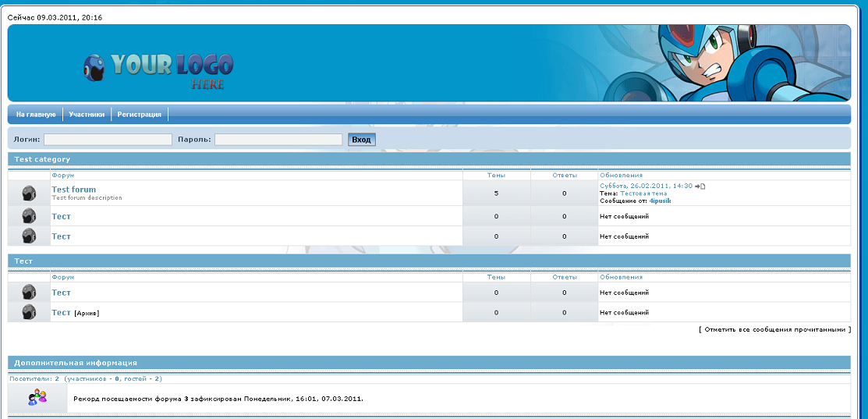Open the Суббота, 26.02.2011, 14:30 post link

point(646,186)
